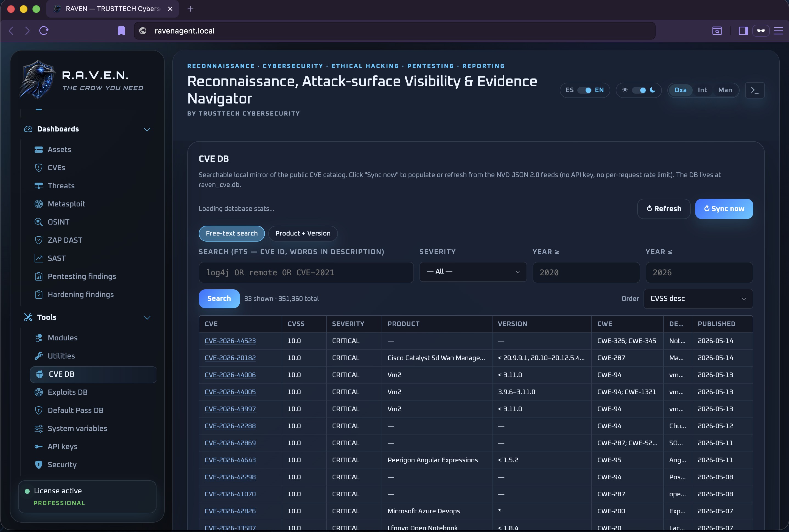Select the RAVEN browser tab

tap(112, 9)
